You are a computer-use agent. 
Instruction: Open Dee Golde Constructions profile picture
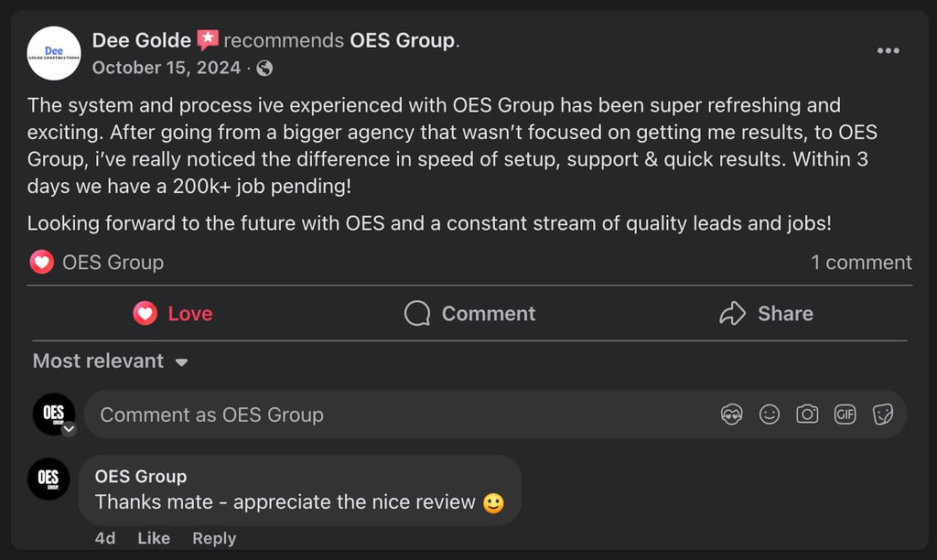point(54,53)
